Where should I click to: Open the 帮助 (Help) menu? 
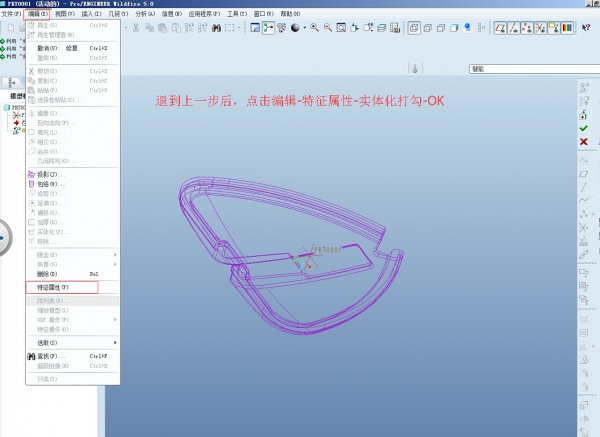point(290,14)
